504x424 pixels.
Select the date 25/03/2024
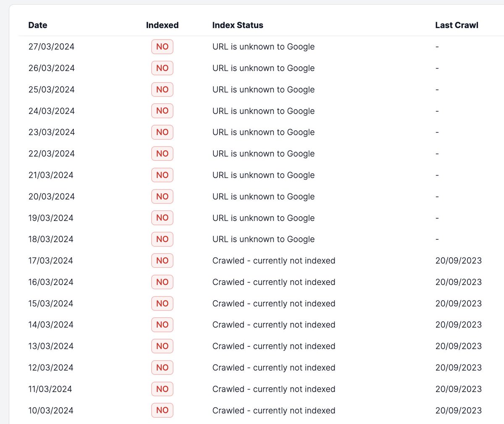[x=51, y=89]
